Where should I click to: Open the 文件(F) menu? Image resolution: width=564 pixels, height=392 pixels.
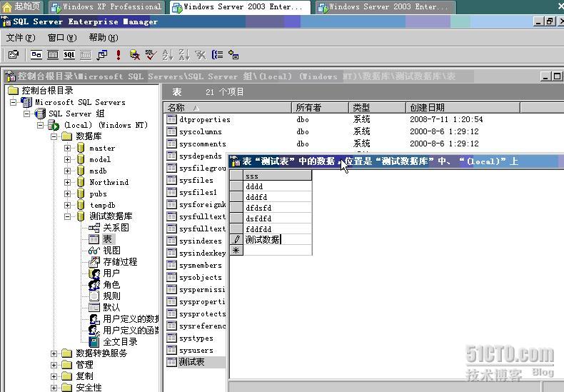point(21,37)
